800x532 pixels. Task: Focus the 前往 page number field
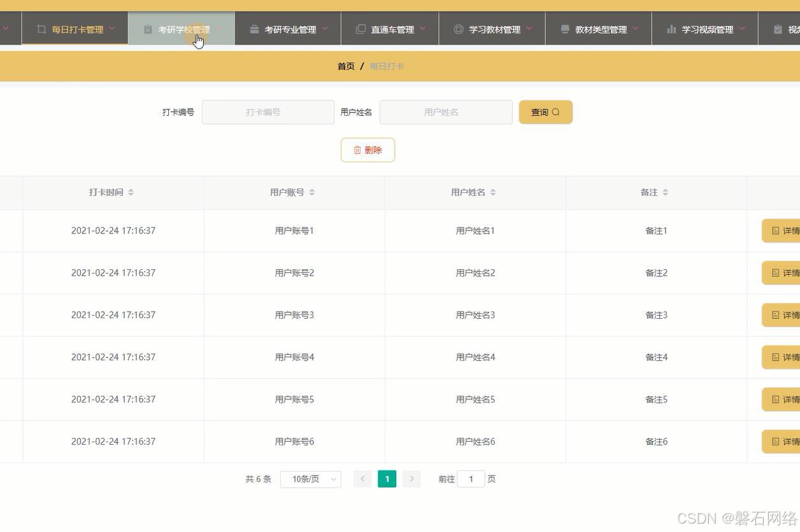(x=471, y=479)
